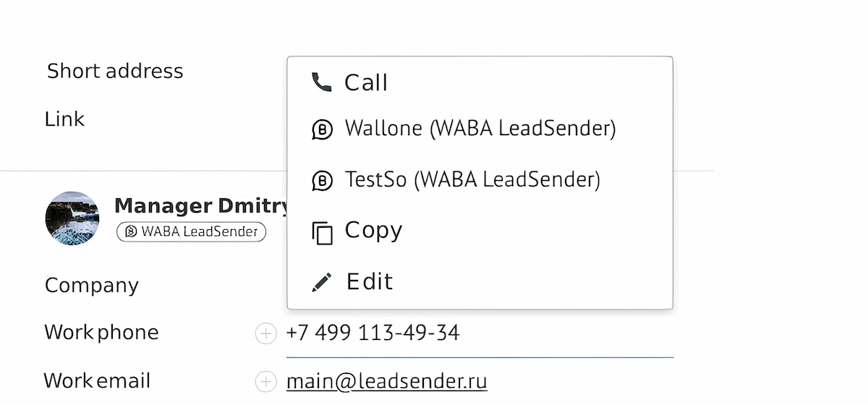This screenshot has height=405, width=868.
Task: Click the phone handset icon beside Call
Action: pyautogui.click(x=321, y=82)
